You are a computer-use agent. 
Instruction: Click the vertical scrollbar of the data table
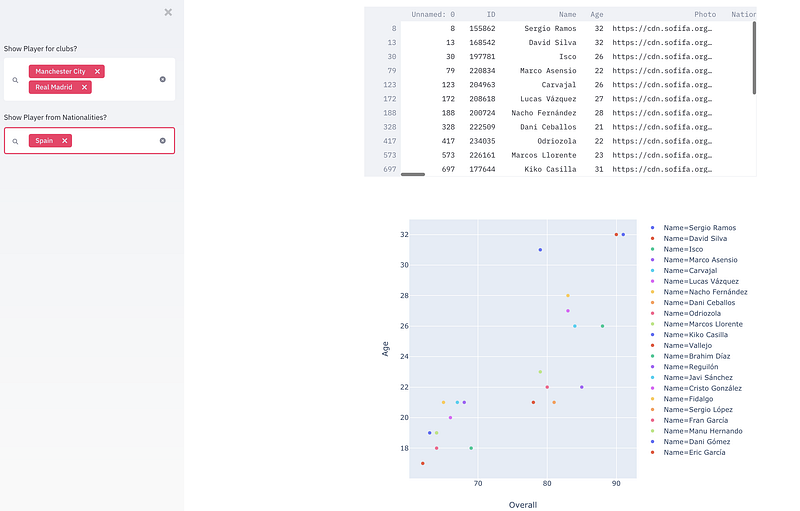pos(754,58)
